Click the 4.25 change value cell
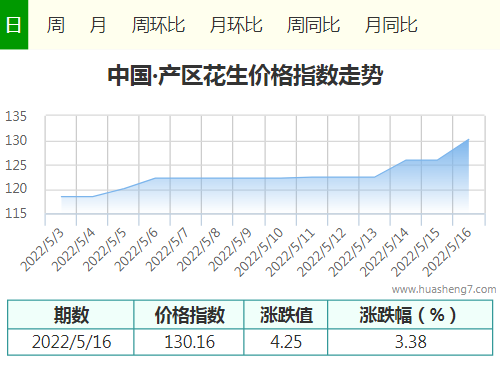500x365 pixels. 286,342
